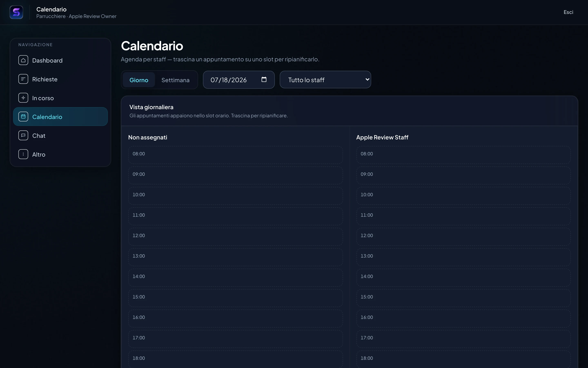
Task: Click the 10:00 slot under Apple Review Staff
Action: pos(464,196)
